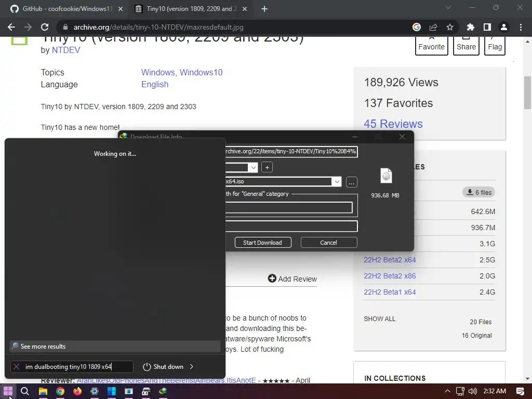
Task: Click the 2:32 AM clock
Action: [x=495, y=391]
